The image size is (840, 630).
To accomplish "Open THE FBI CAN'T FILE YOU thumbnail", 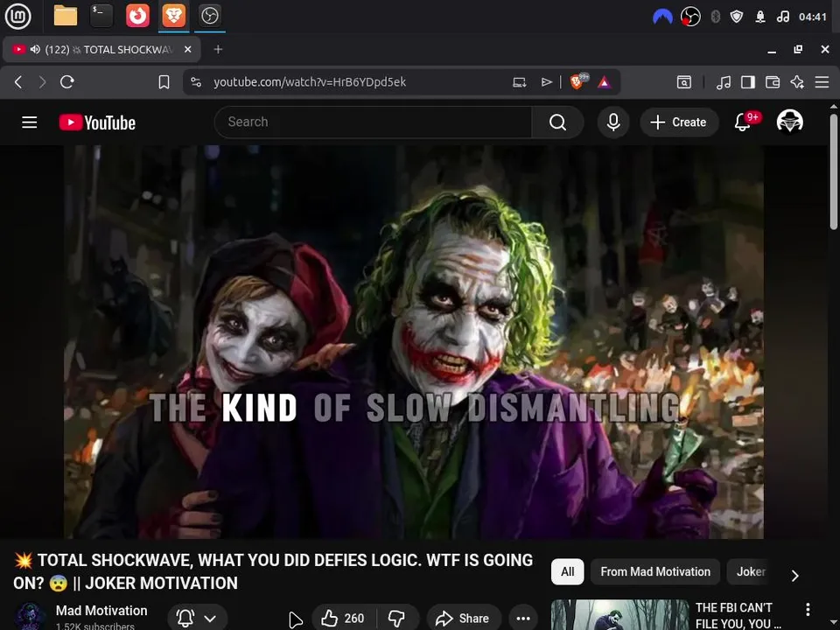I will (x=619, y=614).
